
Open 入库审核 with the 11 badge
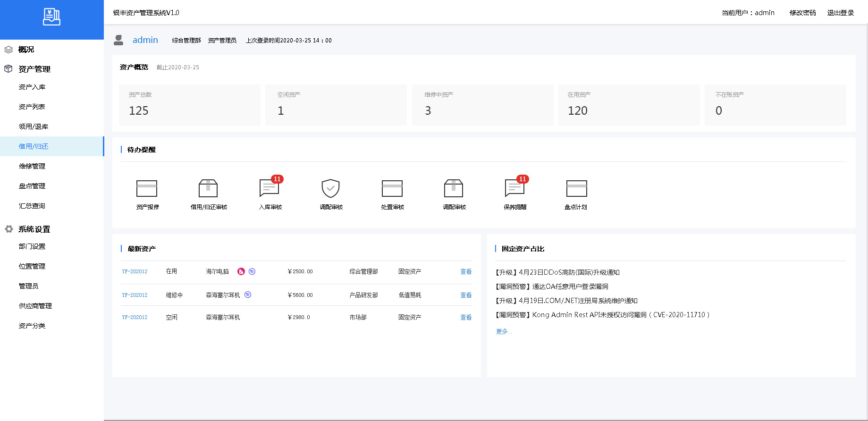click(x=270, y=188)
